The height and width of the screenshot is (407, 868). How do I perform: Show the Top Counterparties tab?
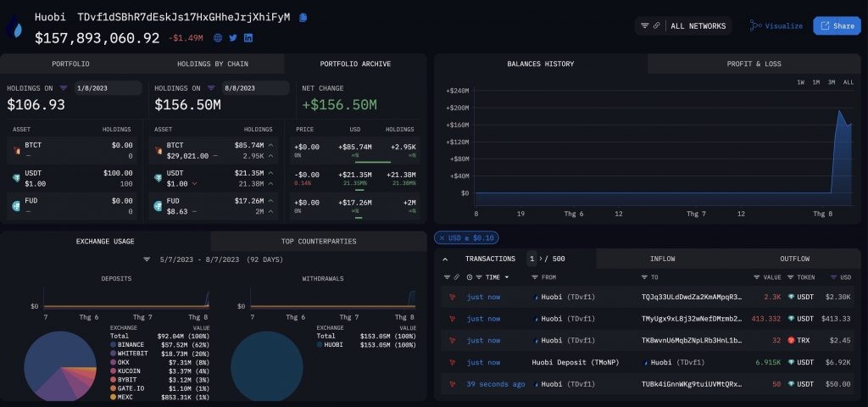click(x=319, y=242)
